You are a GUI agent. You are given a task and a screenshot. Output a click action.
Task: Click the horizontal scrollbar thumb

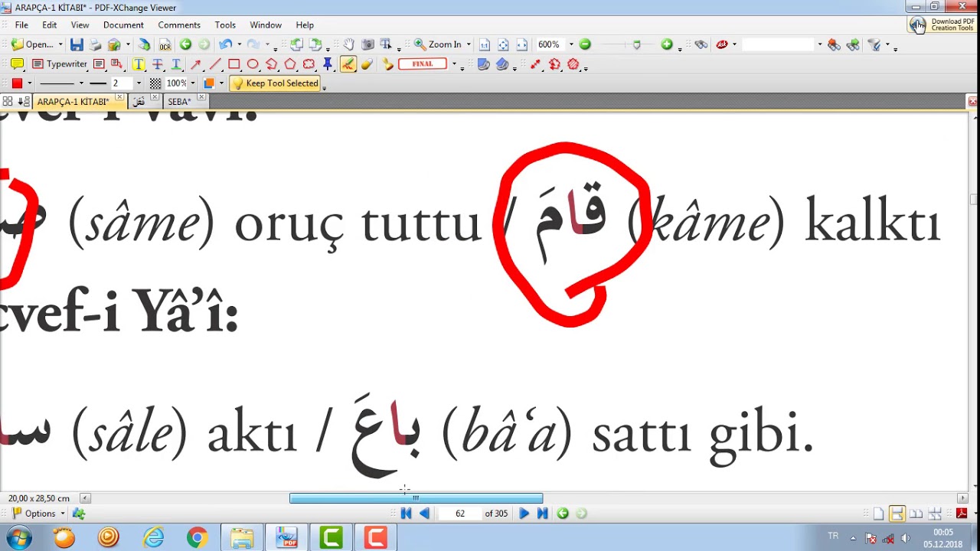click(x=416, y=498)
